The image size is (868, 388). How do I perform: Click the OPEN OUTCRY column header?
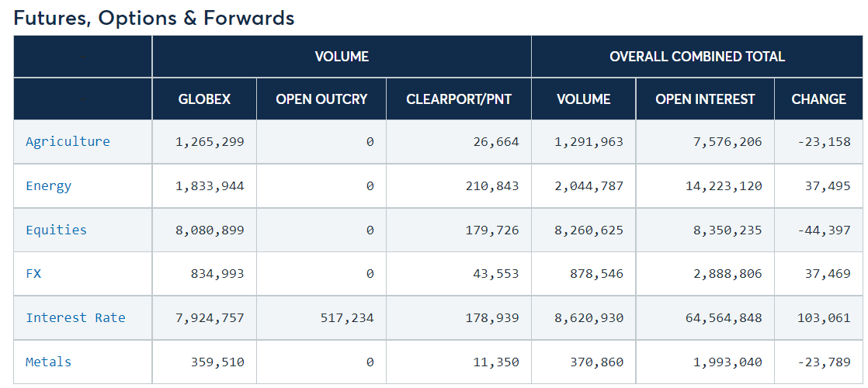(x=321, y=99)
